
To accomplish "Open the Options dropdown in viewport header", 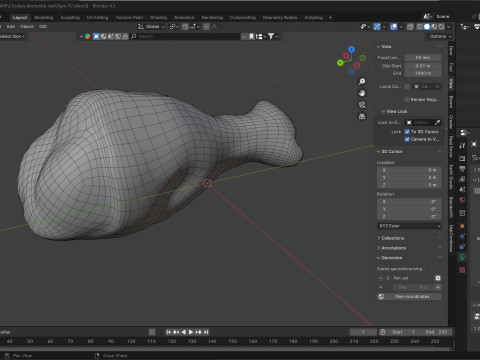I will point(440,36).
